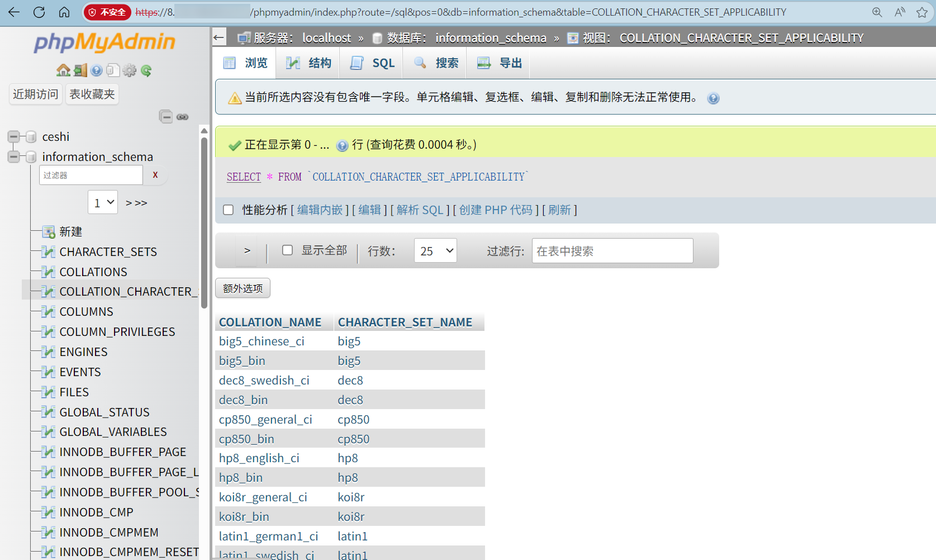Sort by the COLLATION_NAME column header
Image resolution: width=936 pixels, height=560 pixels.
click(270, 322)
